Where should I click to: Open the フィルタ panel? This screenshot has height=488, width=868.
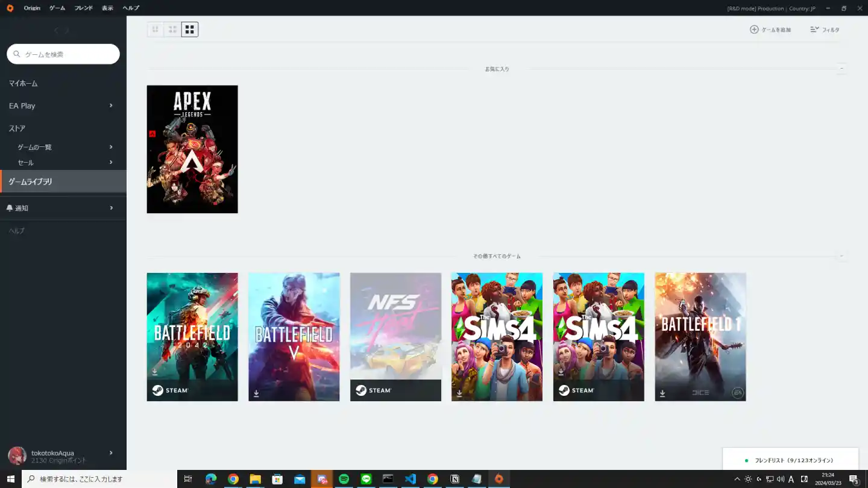(825, 30)
